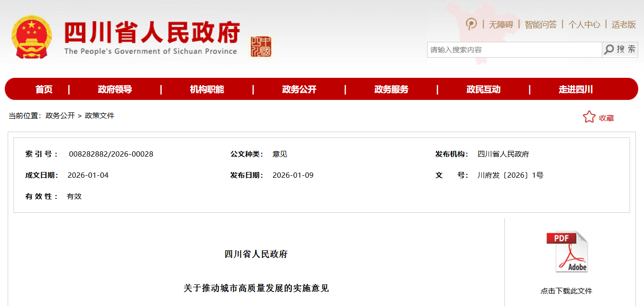Click the search input field
The image size is (644, 306).
click(513, 49)
